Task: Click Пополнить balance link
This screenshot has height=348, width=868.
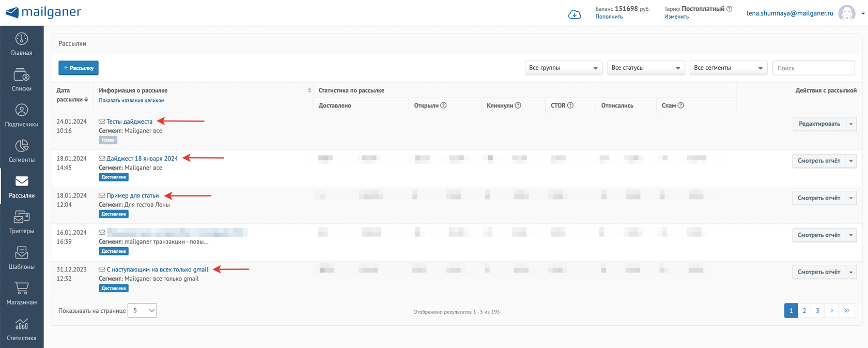Action: 609,17
